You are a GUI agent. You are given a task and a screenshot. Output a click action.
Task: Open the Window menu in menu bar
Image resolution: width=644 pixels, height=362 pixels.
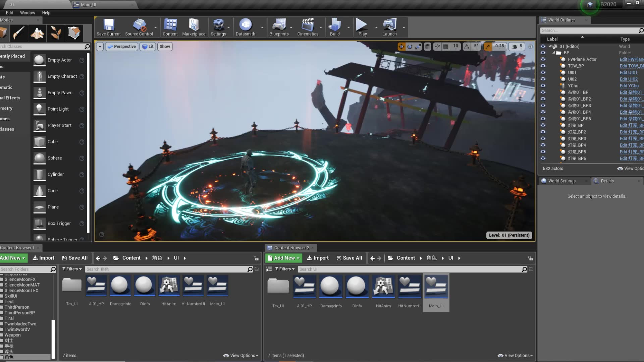tap(28, 12)
